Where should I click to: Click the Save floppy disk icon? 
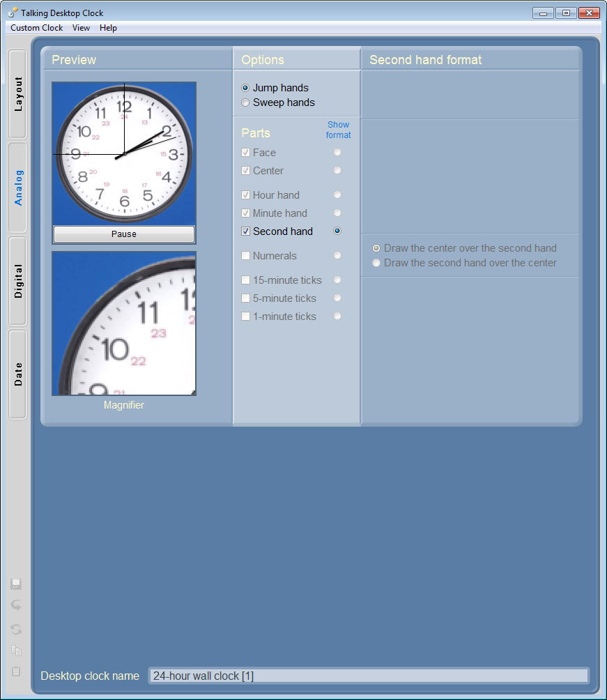(x=16, y=584)
